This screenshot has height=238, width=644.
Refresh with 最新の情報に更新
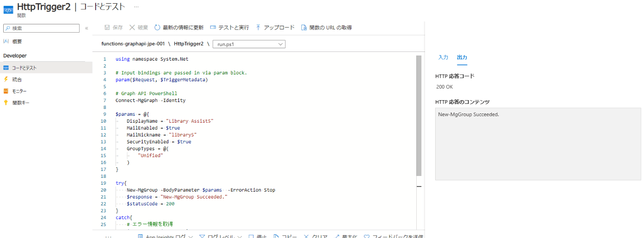point(179,28)
